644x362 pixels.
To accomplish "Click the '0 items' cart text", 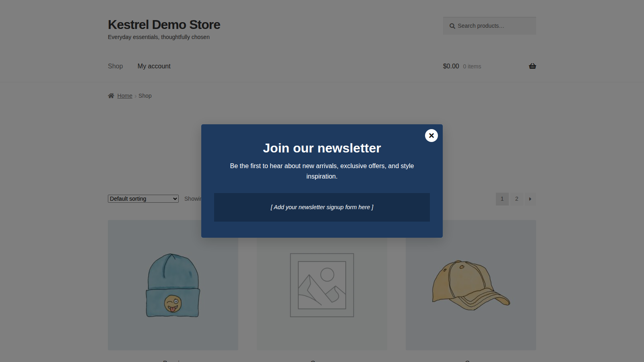I will (472, 66).
